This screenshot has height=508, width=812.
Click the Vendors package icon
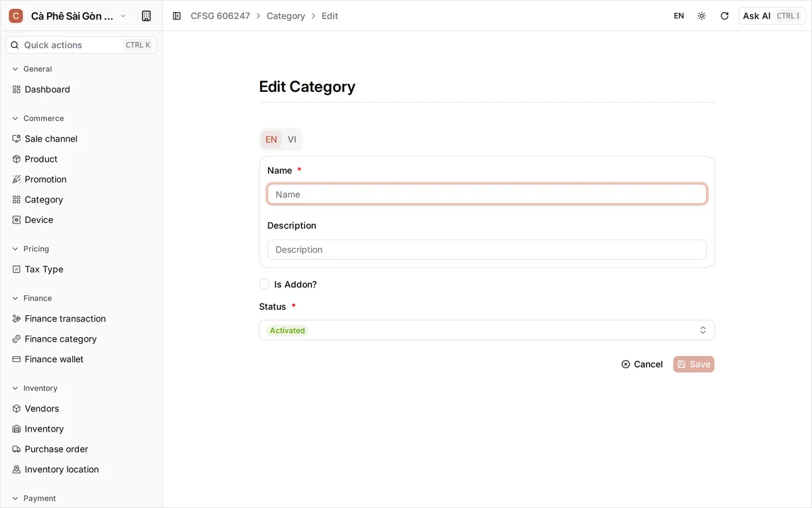click(17, 408)
